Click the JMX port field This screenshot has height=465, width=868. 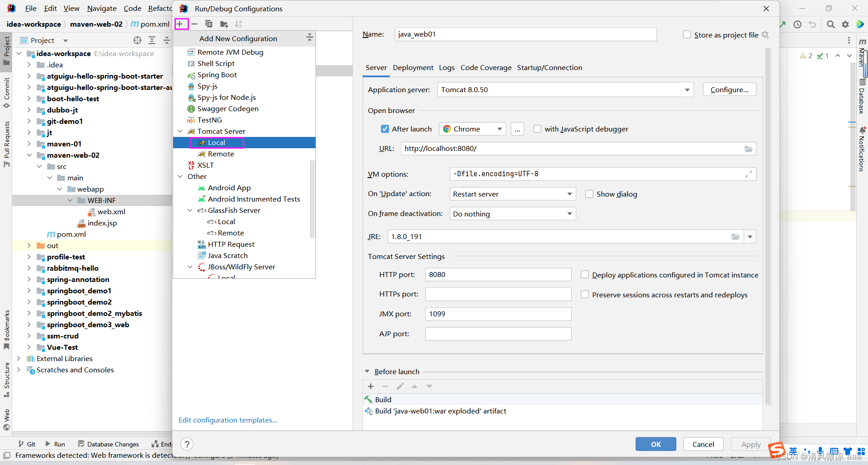(498, 314)
